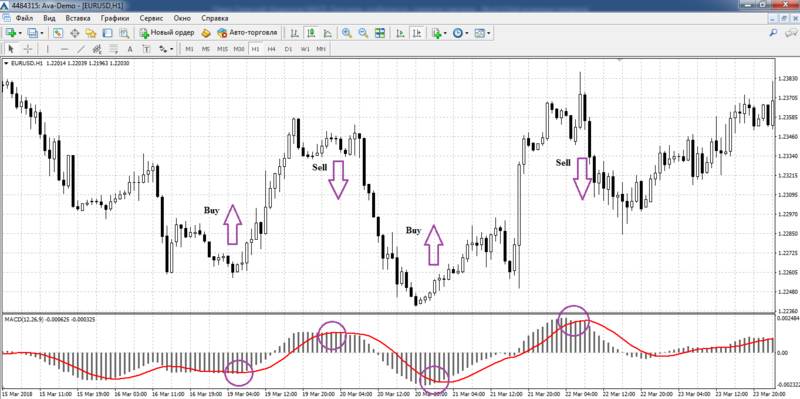
Task: Activate the standard cursor arrow mode
Action: tap(11, 49)
